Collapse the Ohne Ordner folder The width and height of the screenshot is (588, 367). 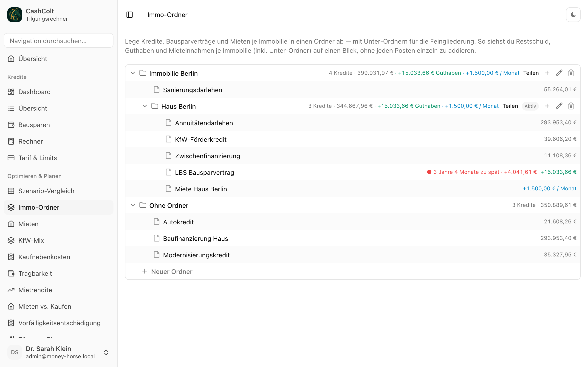133,205
